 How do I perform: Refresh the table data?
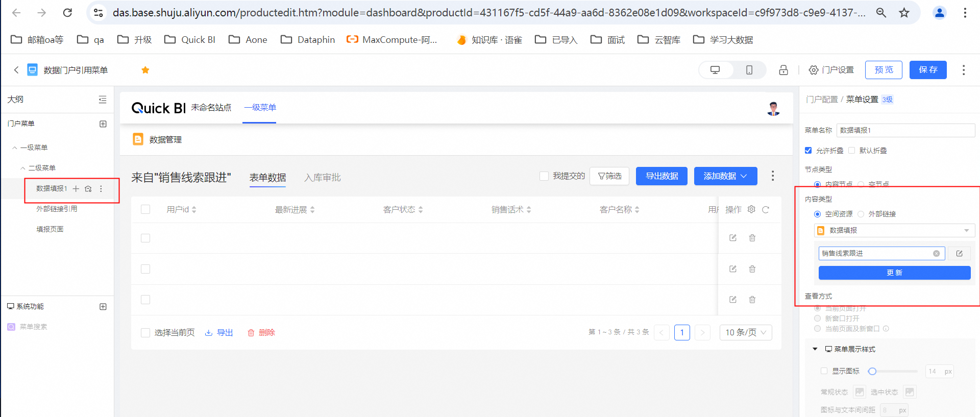766,209
